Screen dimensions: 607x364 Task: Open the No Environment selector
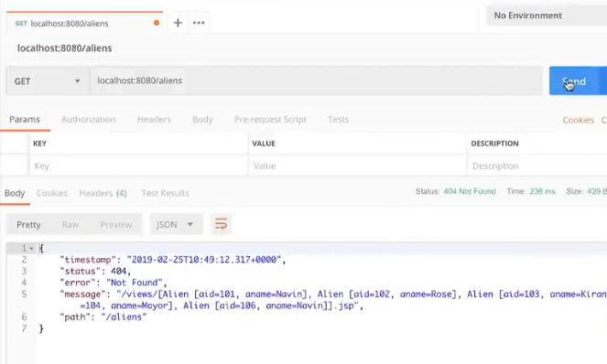(547, 16)
